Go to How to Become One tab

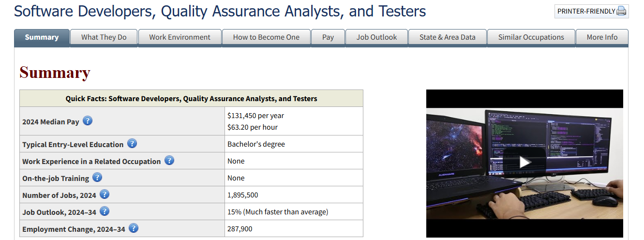pos(266,37)
